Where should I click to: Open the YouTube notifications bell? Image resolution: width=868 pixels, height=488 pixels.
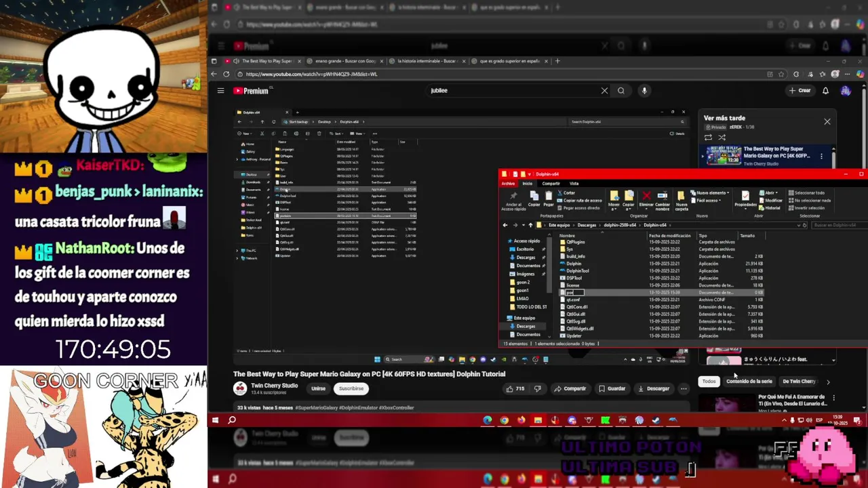(825, 91)
